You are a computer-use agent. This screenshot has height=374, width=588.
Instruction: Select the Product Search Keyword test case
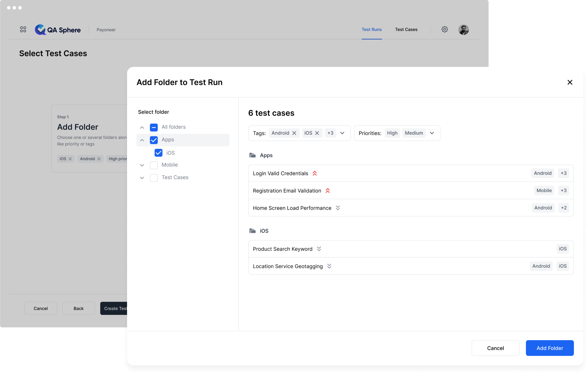tap(282, 249)
